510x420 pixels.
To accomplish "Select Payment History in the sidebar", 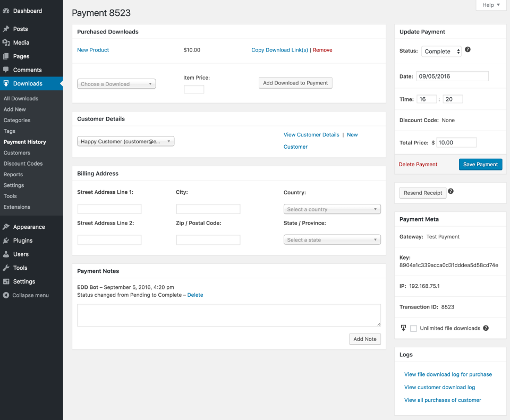I will 25,142.
